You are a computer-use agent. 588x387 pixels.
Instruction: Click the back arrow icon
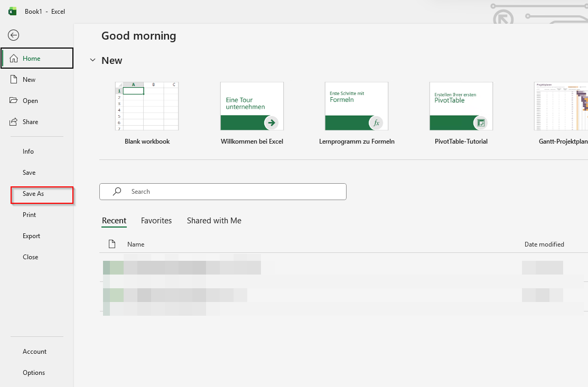[x=14, y=35]
